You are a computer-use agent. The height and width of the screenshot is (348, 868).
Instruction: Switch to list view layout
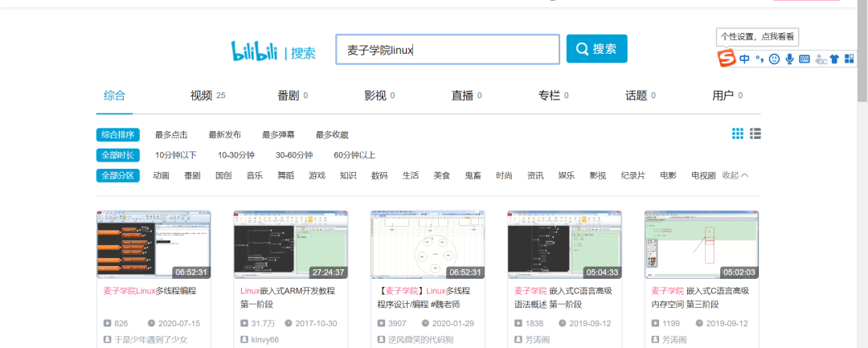coord(755,133)
